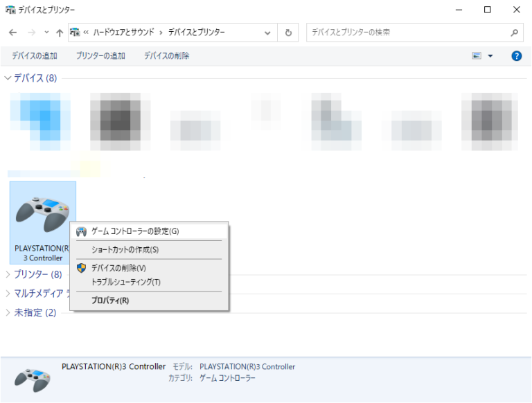Click the change view icon
This screenshot has height=403, width=532.
click(x=477, y=55)
